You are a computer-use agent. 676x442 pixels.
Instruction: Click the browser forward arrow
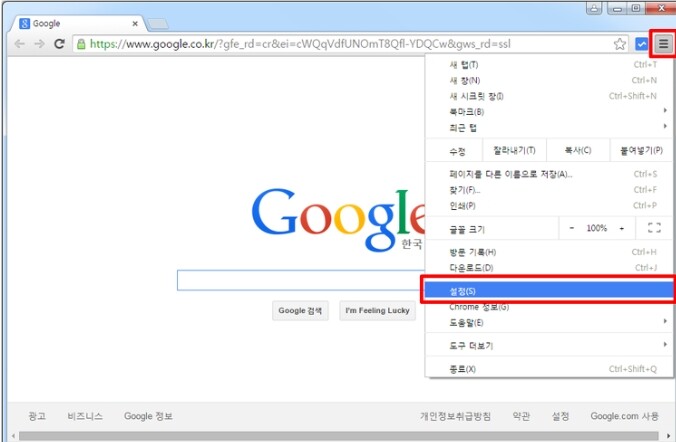click(x=39, y=44)
